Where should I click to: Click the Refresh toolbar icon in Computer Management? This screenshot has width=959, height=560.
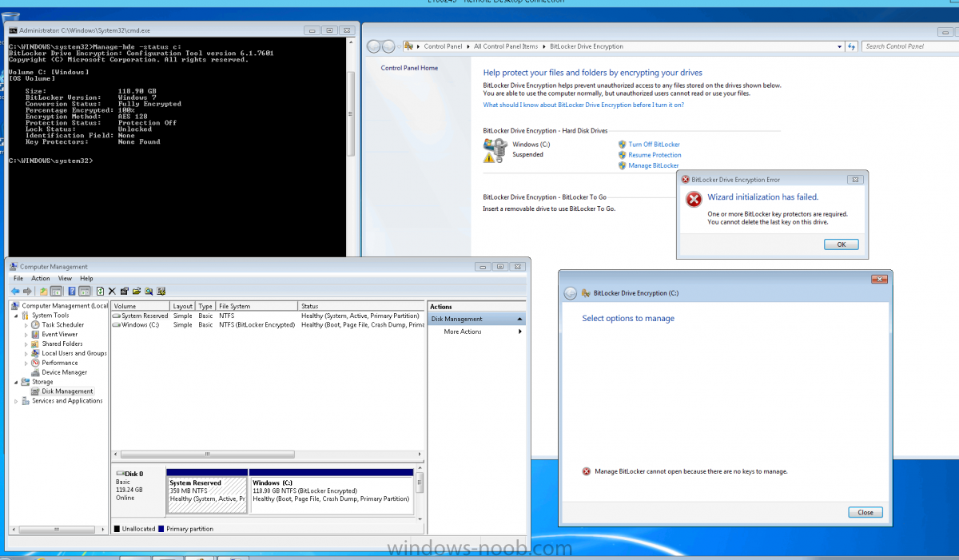(100, 291)
